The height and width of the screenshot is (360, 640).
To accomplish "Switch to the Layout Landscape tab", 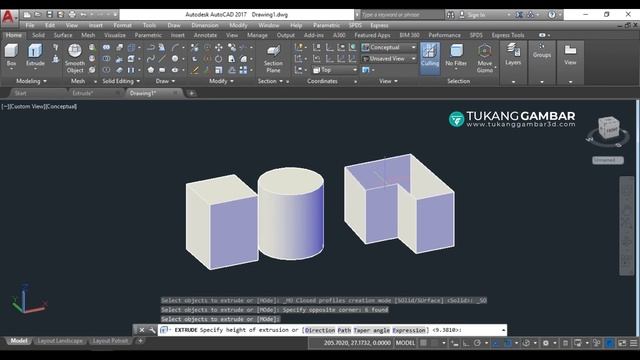I will (60, 341).
